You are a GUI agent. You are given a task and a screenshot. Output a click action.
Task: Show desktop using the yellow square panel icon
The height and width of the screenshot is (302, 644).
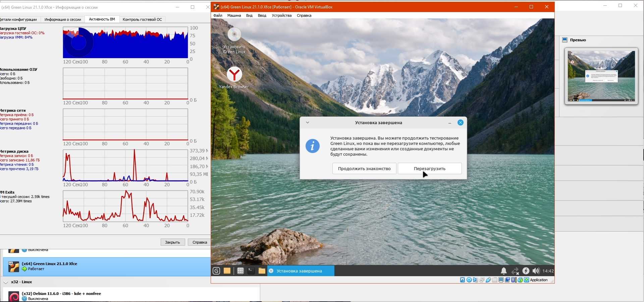(x=227, y=271)
